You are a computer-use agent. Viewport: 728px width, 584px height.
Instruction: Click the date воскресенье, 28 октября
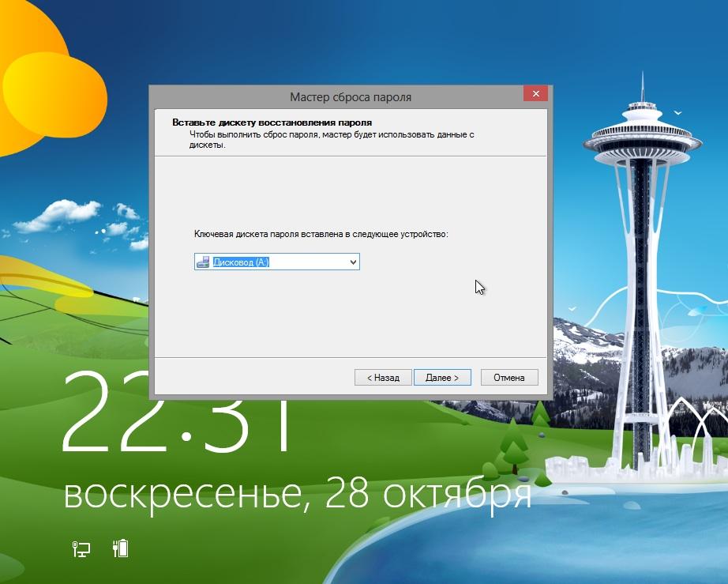click(x=297, y=495)
